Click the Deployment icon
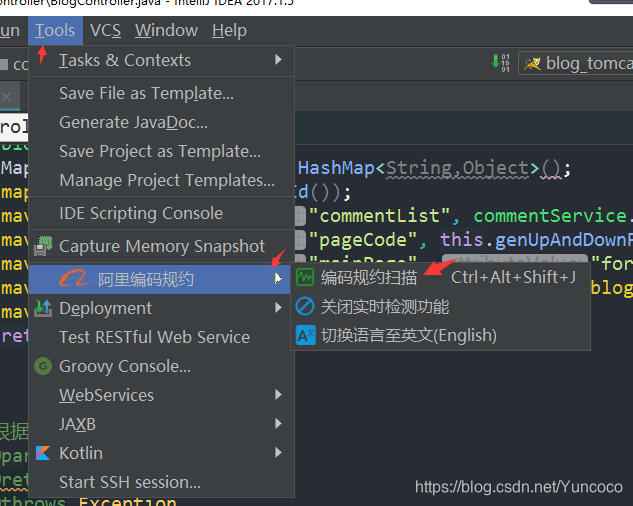 [43, 308]
